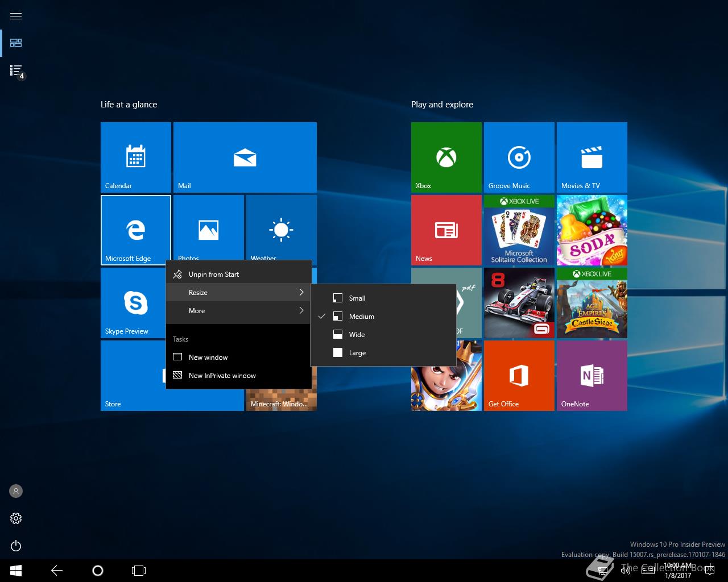Open the Skype Preview tile

[133, 303]
